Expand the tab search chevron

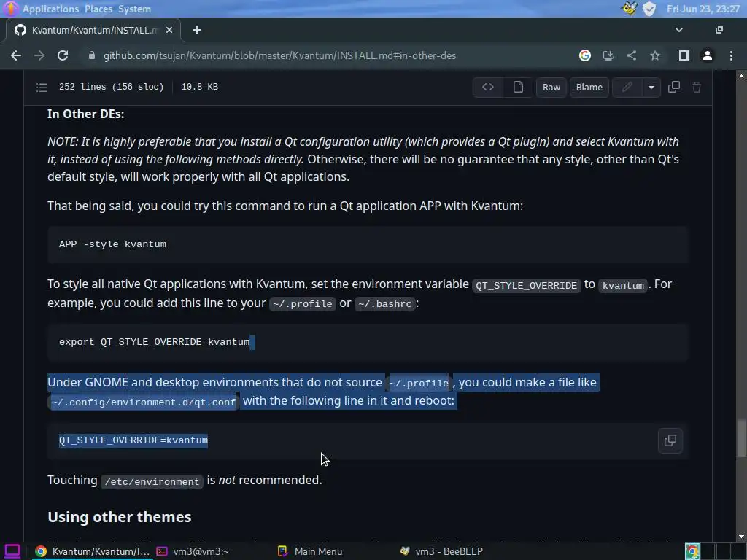click(679, 30)
